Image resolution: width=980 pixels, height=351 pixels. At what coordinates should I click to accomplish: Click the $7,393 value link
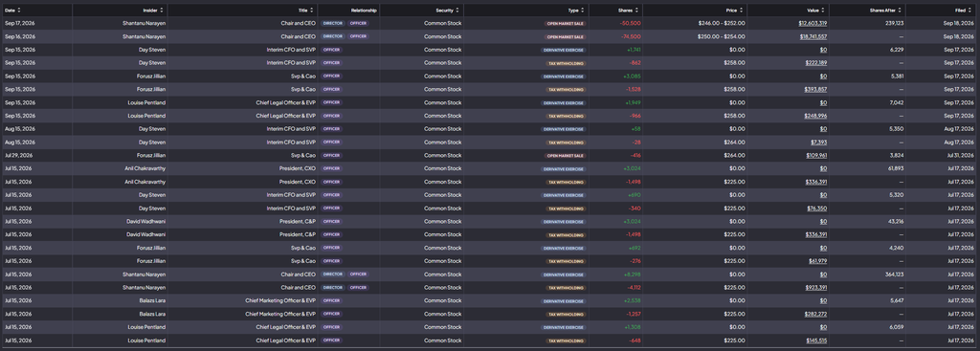click(819, 142)
